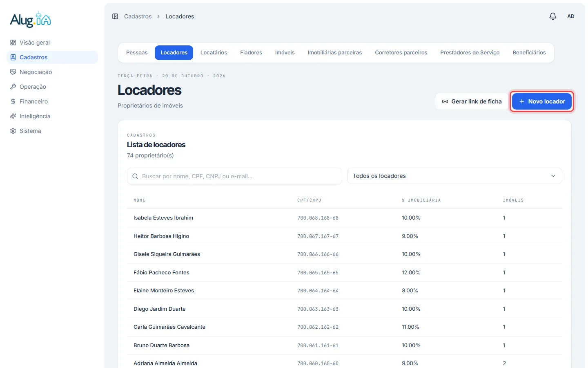Click CPF 700.062.162-62

(318, 327)
